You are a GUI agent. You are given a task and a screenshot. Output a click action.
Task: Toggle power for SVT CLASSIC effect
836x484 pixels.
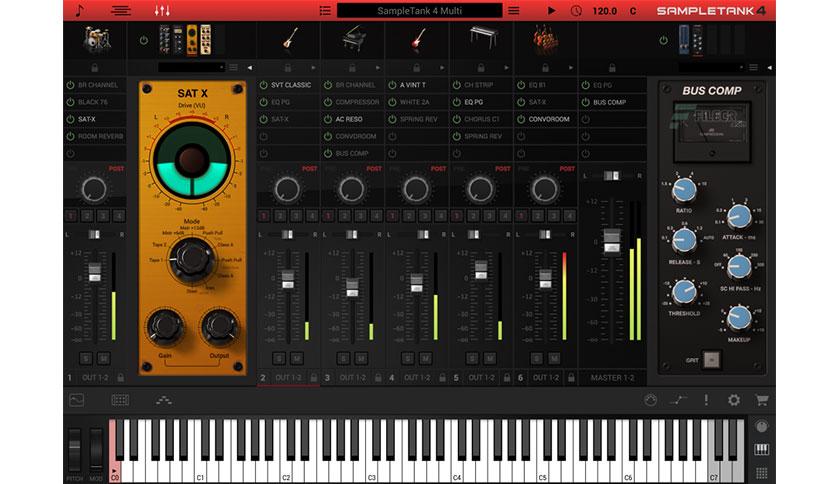point(263,85)
